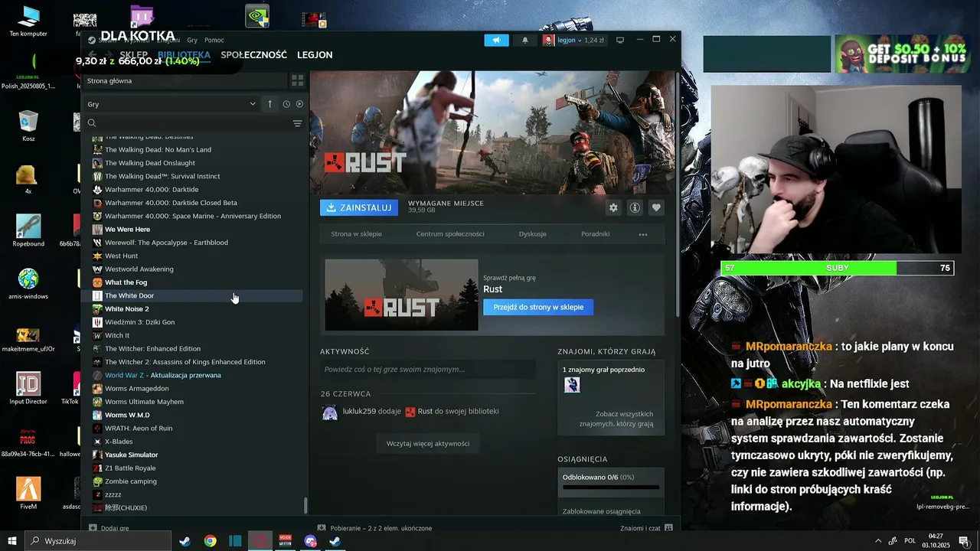Open Google Chrome from taskbar
Image resolution: width=980 pixels, height=551 pixels.
(210, 541)
